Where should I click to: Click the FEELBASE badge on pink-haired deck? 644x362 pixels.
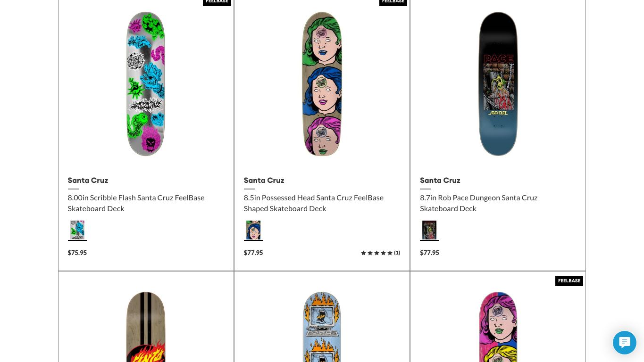click(569, 281)
